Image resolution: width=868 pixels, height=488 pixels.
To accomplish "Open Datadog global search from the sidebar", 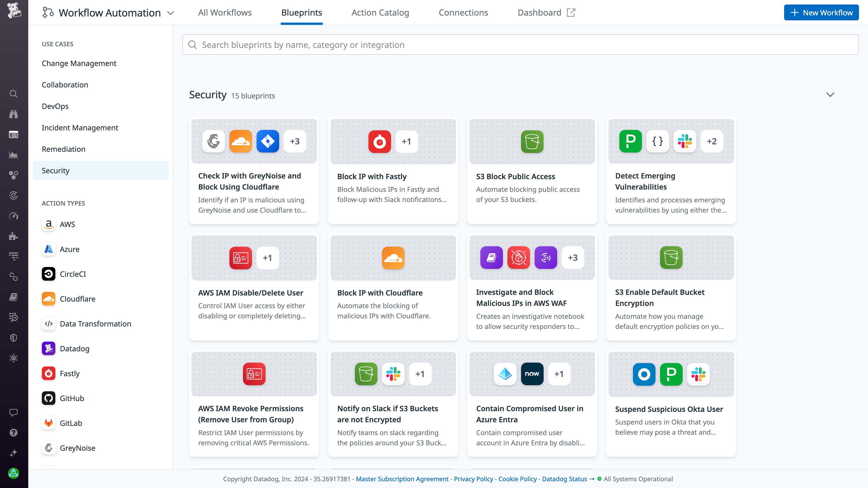I will [x=14, y=94].
